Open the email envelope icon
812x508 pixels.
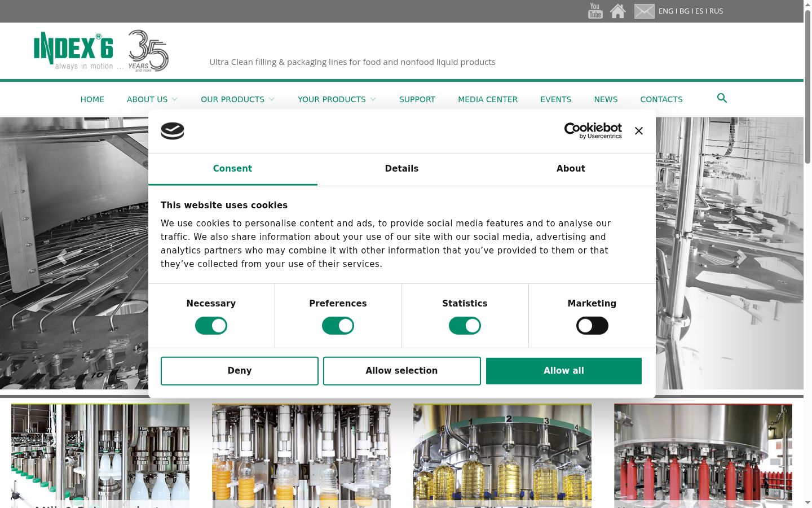click(644, 11)
